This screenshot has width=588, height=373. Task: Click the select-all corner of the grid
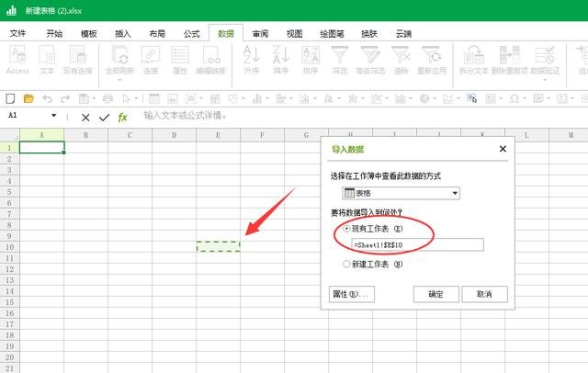[10, 135]
